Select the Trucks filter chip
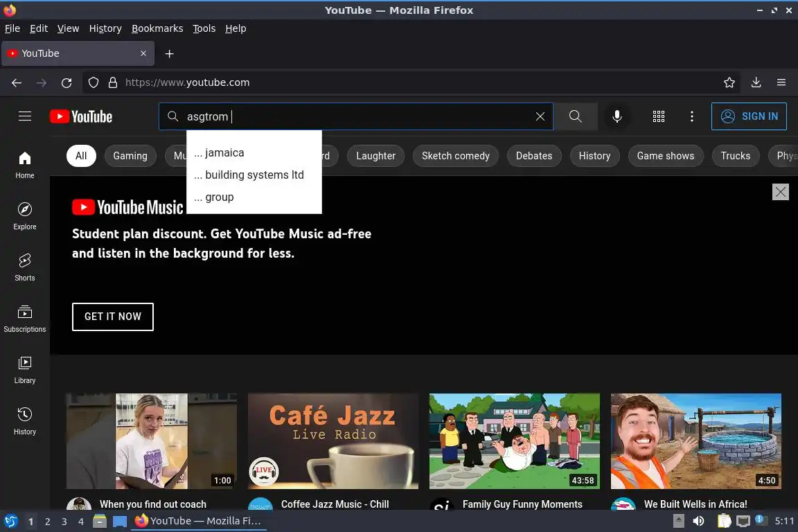The width and height of the screenshot is (798, 532). [736, 156]
